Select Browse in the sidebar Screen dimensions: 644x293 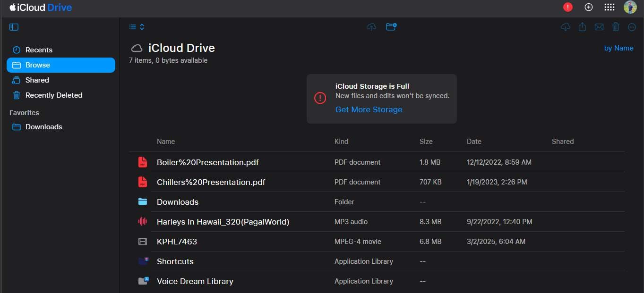(61, 65)
